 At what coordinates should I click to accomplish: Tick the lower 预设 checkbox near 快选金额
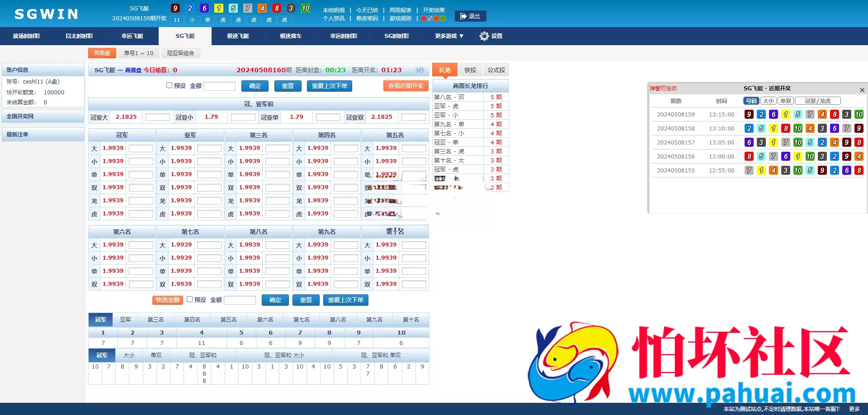pyautogui.click(x=190, y=299)
